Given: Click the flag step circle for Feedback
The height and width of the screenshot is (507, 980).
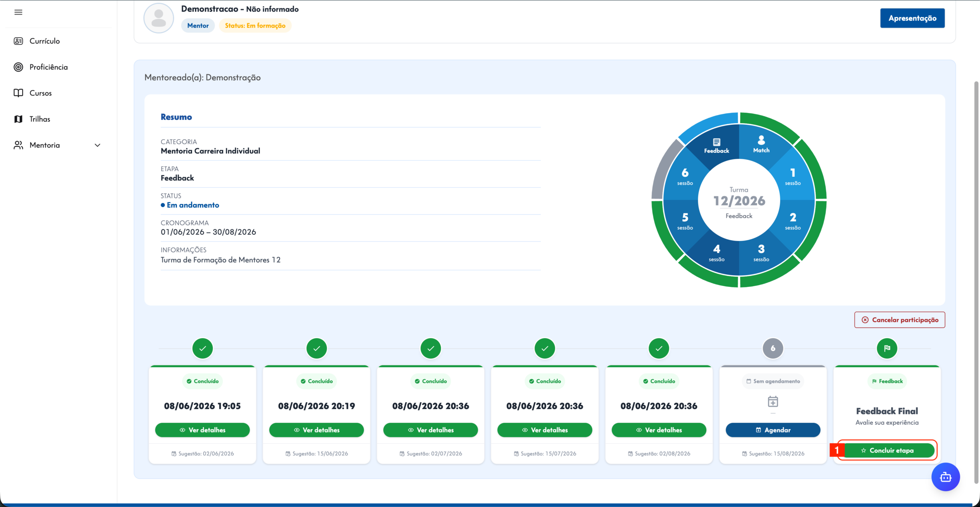Looking at the screenshot, I should click(x=887, y=348).
